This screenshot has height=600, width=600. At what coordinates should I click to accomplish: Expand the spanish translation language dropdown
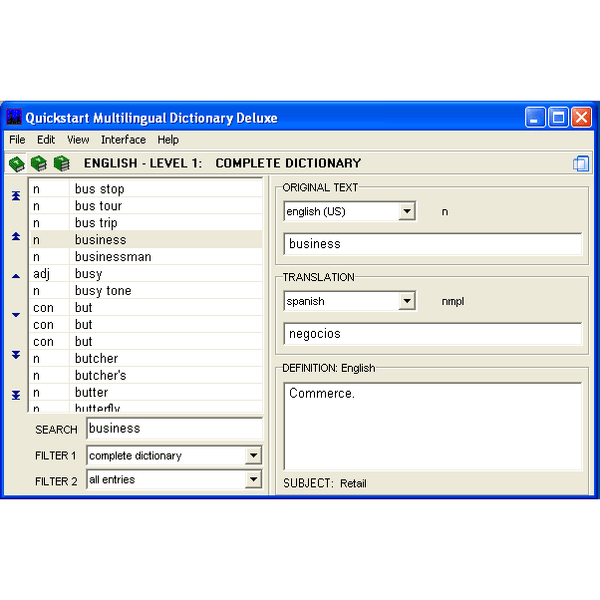407,301
